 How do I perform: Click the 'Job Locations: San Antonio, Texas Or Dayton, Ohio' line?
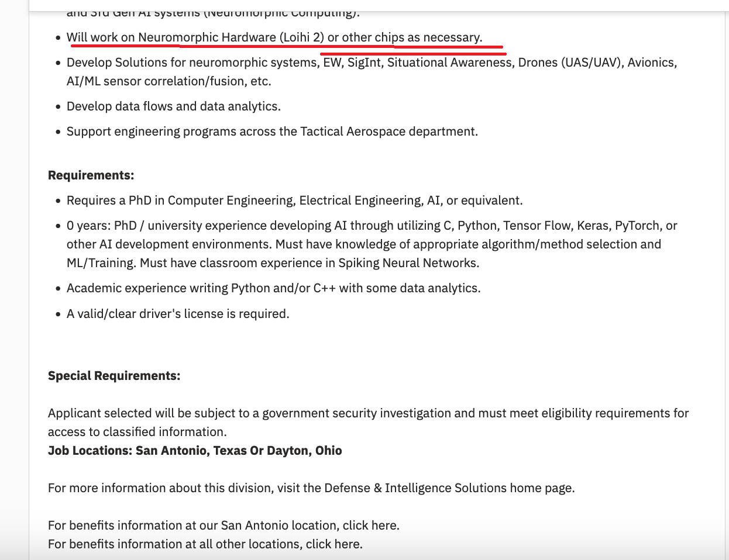pyautogui.click(x=195, y=451)
